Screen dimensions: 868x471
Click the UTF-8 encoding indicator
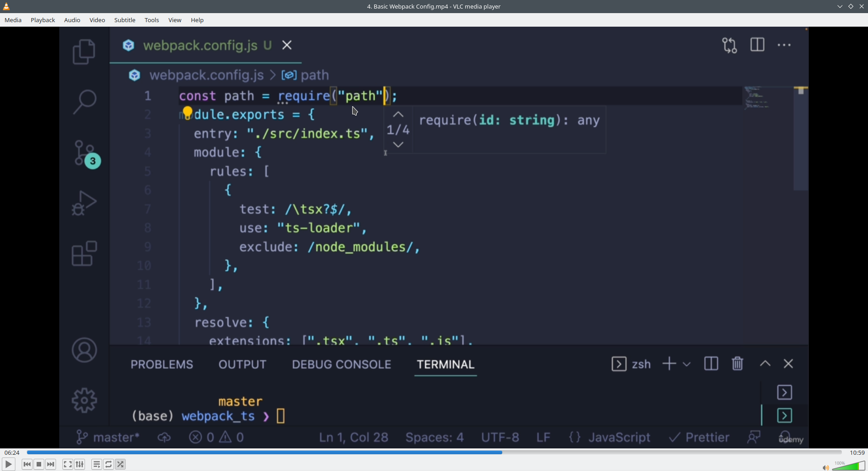[500, 438]
